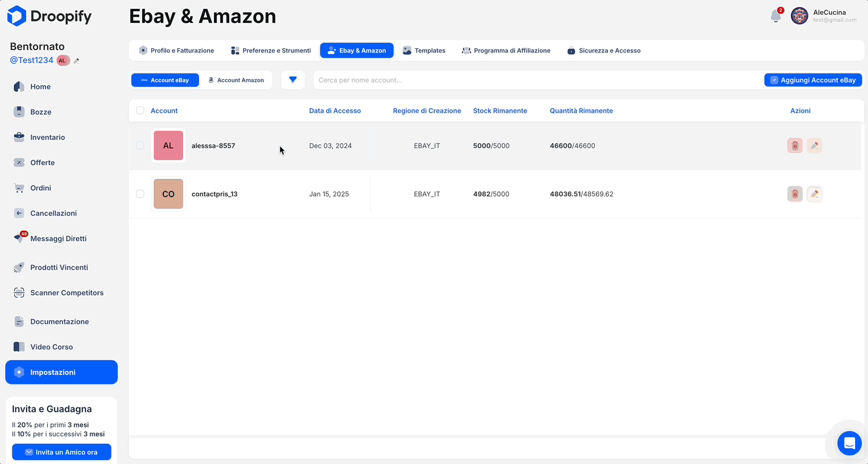Click the AleCucina profile avatar
This screenshot has width=868, height=464.
click(799, 16)
